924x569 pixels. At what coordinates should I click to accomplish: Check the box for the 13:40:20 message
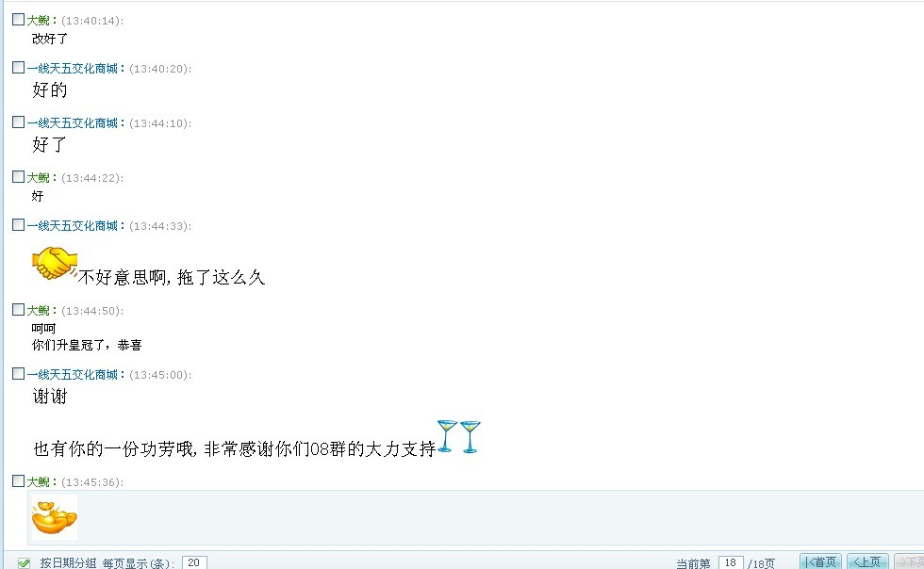18,68
